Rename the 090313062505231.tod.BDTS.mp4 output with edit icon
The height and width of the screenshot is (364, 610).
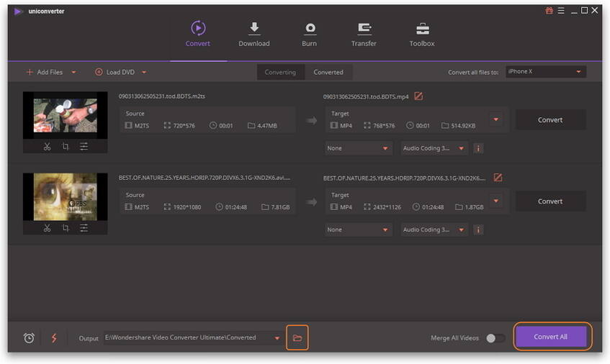[418, 96]
